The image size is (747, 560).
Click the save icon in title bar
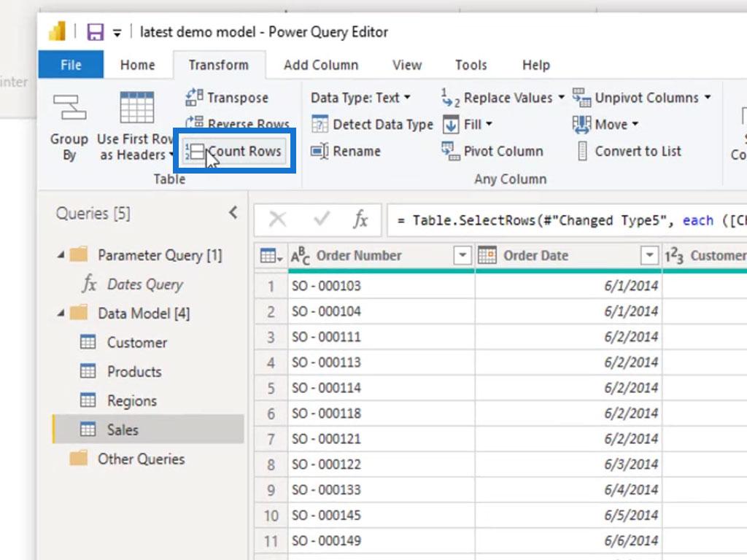coord(95,32)
